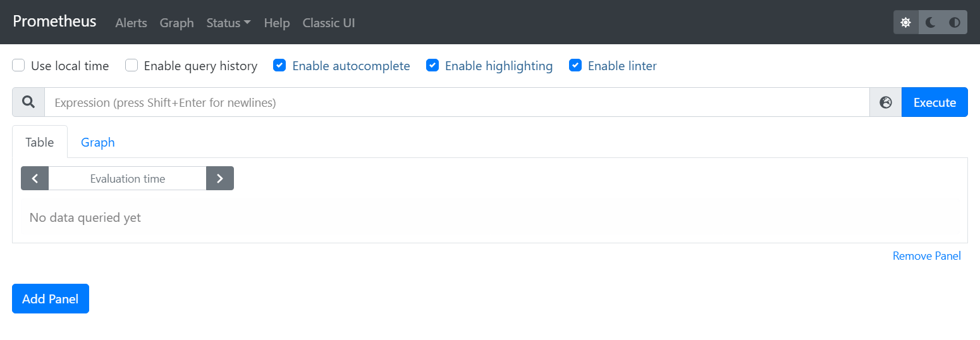Uncheck Enable highlighting option
The image size is (980, 340).
point(432,66)
